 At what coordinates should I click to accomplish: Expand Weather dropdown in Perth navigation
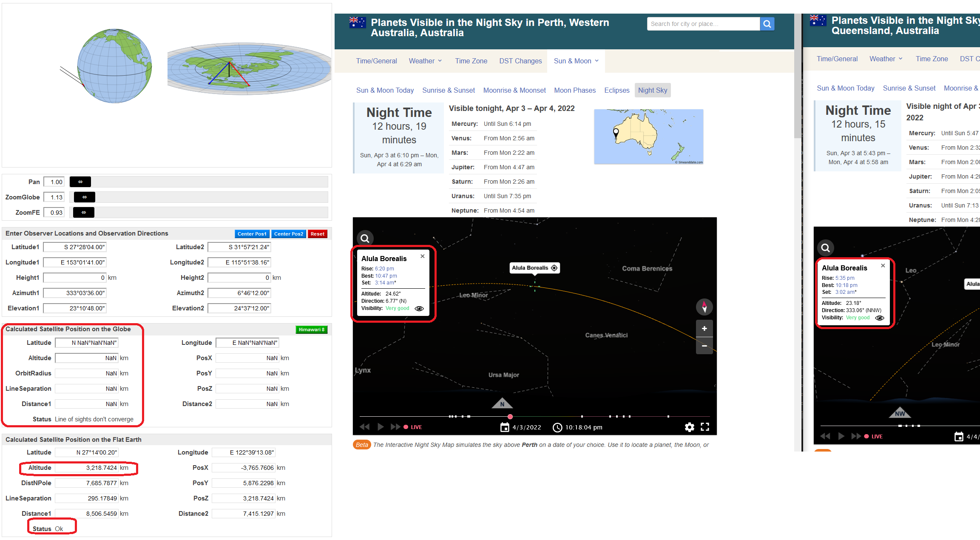(426, 61)
